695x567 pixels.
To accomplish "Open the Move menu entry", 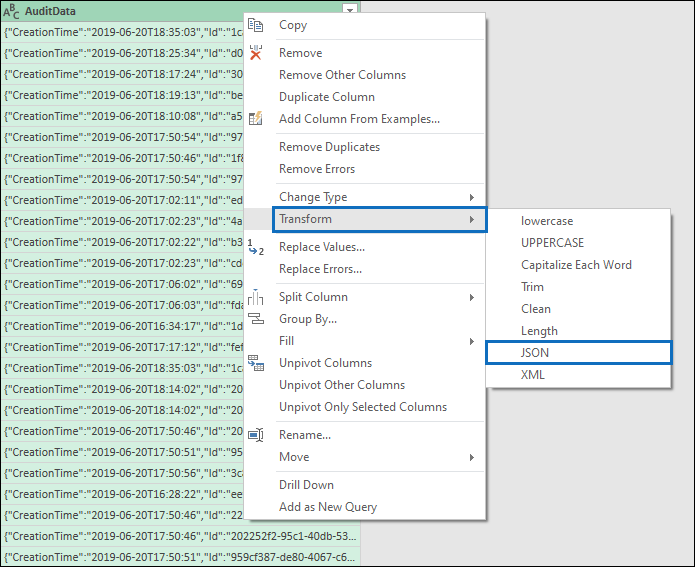I will [x=364, y=457].
